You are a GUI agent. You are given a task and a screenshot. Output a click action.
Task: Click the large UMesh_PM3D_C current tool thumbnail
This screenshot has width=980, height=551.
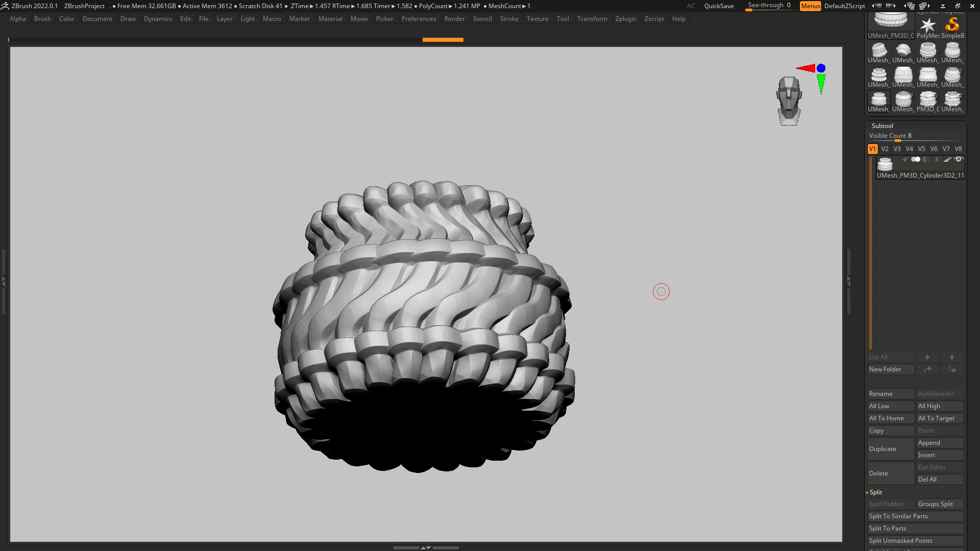pos(891,26)
